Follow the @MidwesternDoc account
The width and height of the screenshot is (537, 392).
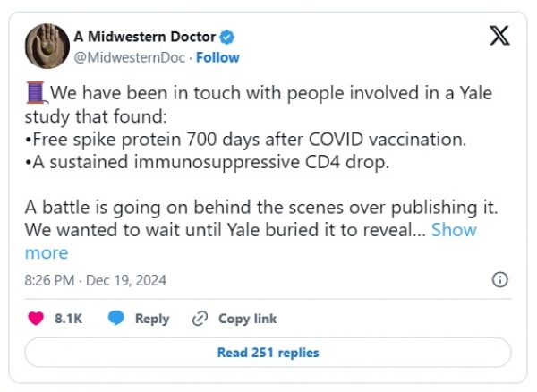[217, 57]
